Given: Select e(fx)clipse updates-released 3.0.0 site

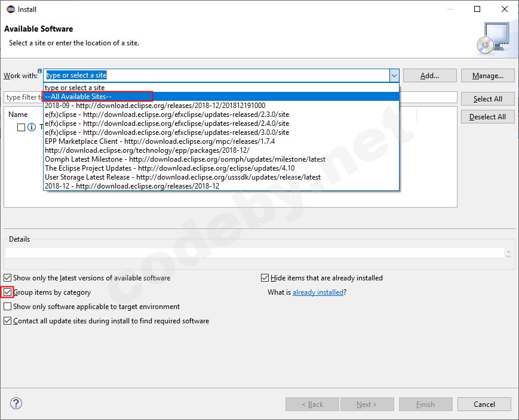Looking at the screenshot, I should 221,132.
